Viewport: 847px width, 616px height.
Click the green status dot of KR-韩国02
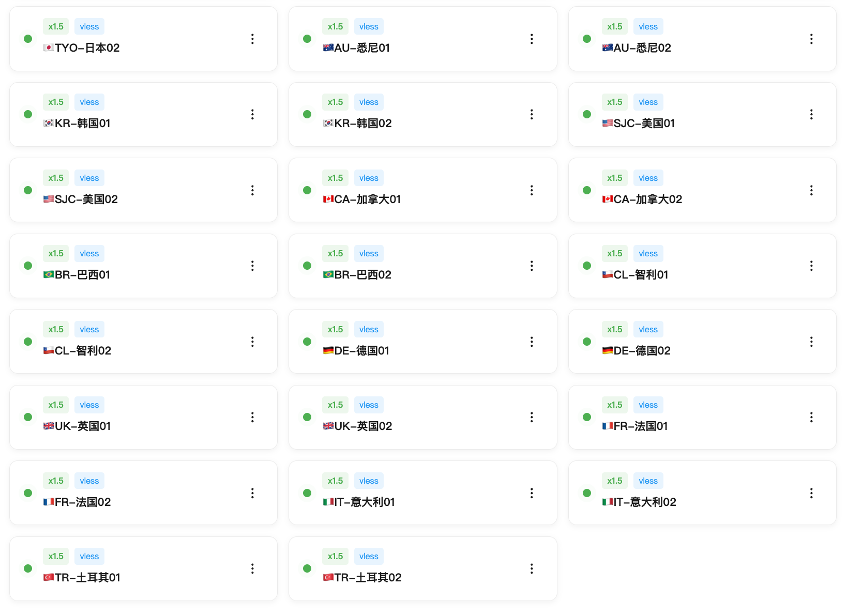pyautogui.click(x=307, y=114)
